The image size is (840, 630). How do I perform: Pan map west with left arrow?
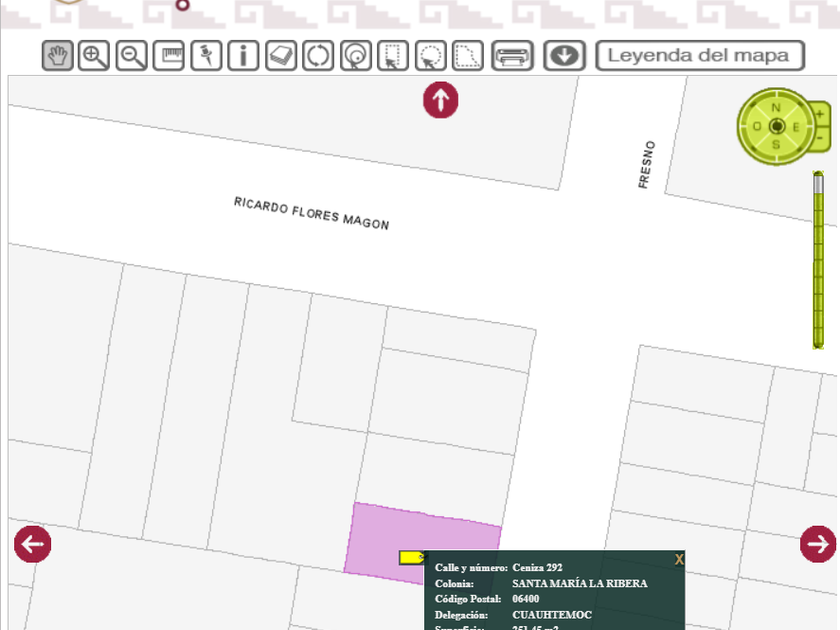[32, 544]
